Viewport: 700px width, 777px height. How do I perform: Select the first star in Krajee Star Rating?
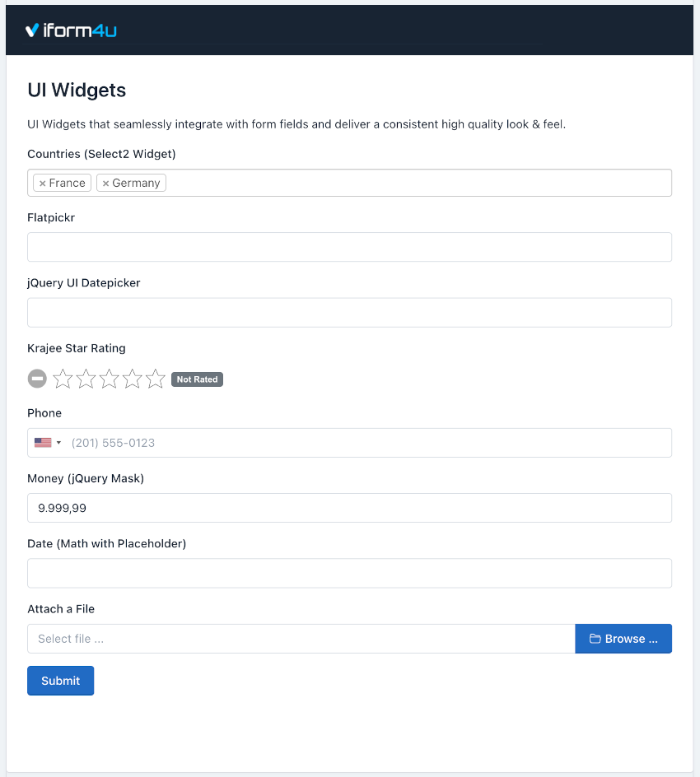pyautogui.click(x=63, y=379)
